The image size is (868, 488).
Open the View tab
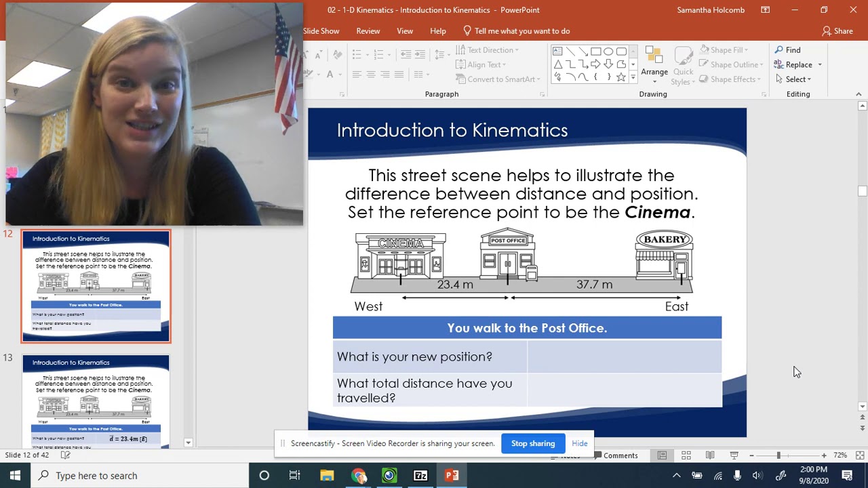pyautogui.click(x=405, y=31)
